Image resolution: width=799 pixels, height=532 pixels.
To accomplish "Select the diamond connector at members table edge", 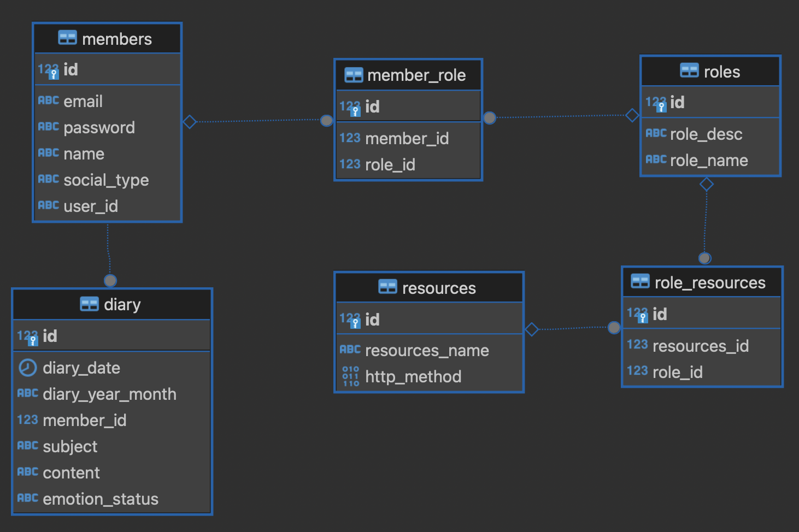I will 189,121.
